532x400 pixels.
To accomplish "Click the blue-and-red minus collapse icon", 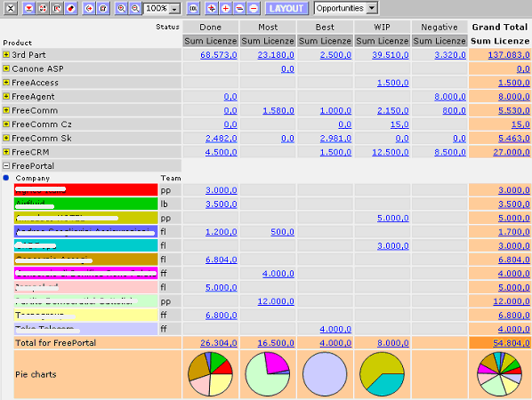I will (x=239, y=8).
